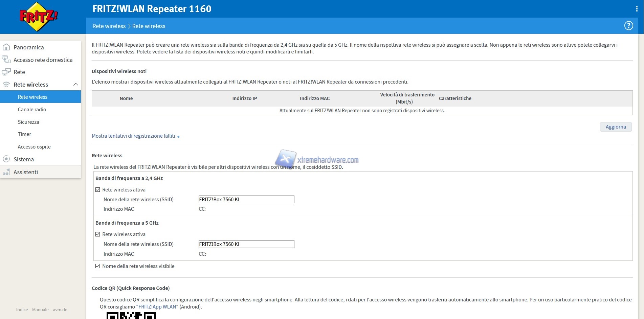This screenshot has height=319, width=644.
Task: Open Canale radio submenu page
Action: pyautogui.click(x=32, y=110)
